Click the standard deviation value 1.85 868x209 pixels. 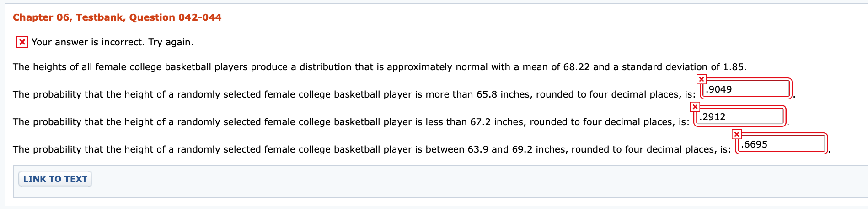tap(733, 67)
